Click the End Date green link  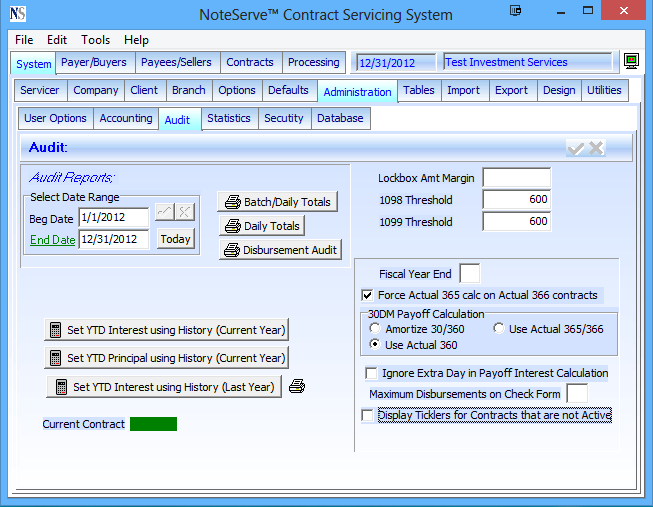point(52,240)
